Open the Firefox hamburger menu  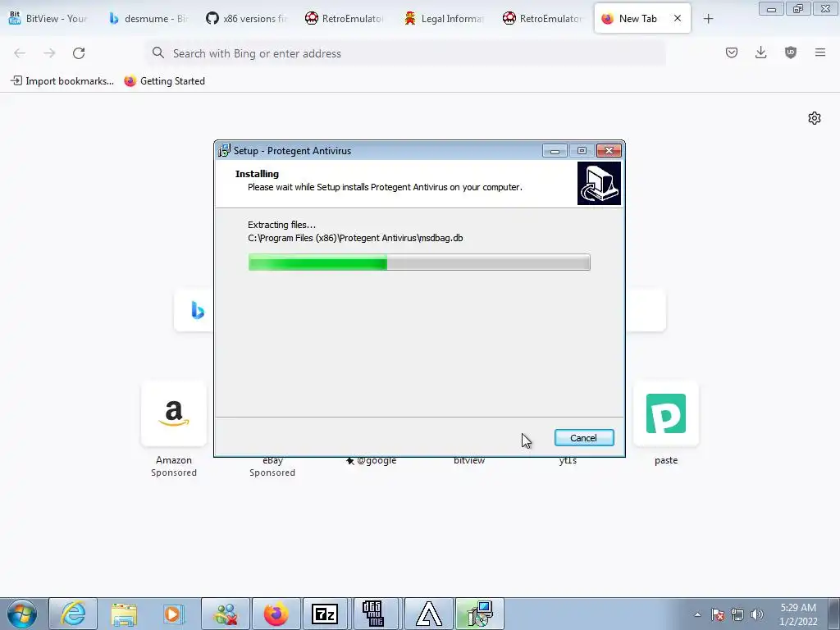click(x=820, y=52)
